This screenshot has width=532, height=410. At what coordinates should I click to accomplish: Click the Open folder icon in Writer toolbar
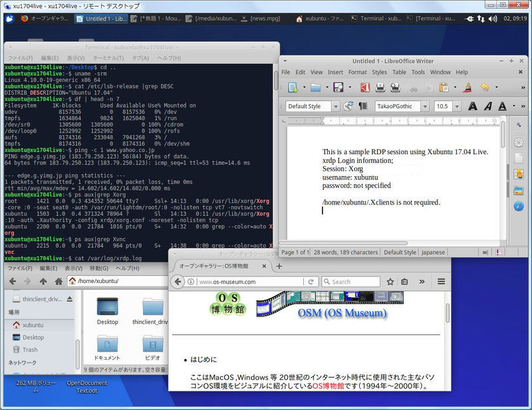315,88
